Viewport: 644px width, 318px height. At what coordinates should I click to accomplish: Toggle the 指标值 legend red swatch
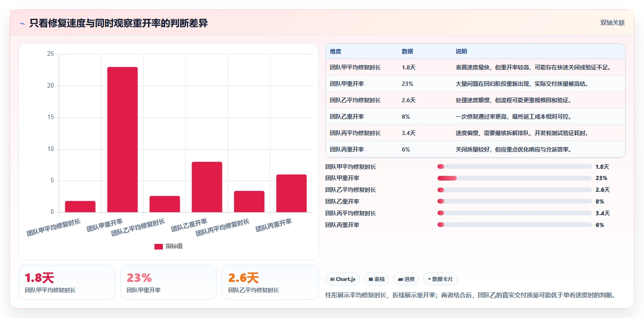click(159, 246)
